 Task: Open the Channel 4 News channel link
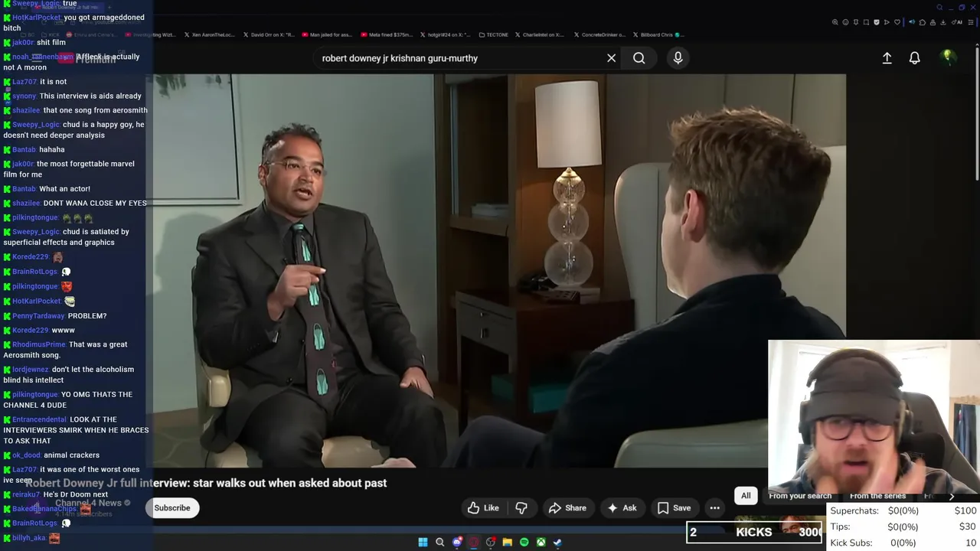coord(88,503)
